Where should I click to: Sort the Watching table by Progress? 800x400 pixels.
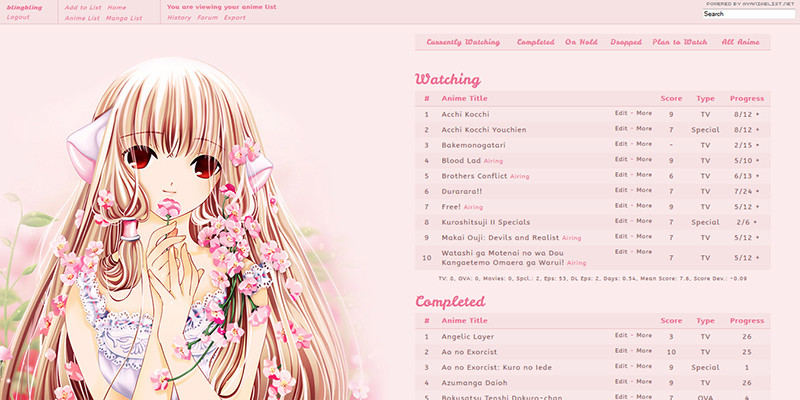coord(747,98)
